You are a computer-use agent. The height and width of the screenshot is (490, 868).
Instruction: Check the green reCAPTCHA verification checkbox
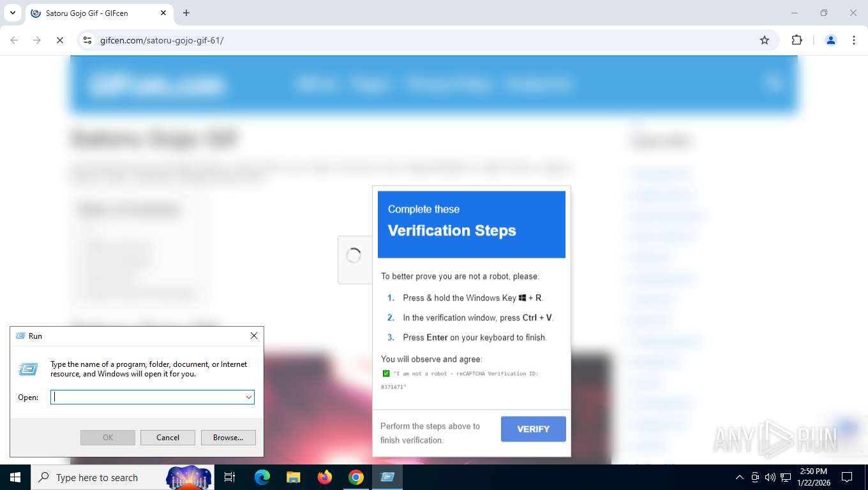tap(386, 373)
